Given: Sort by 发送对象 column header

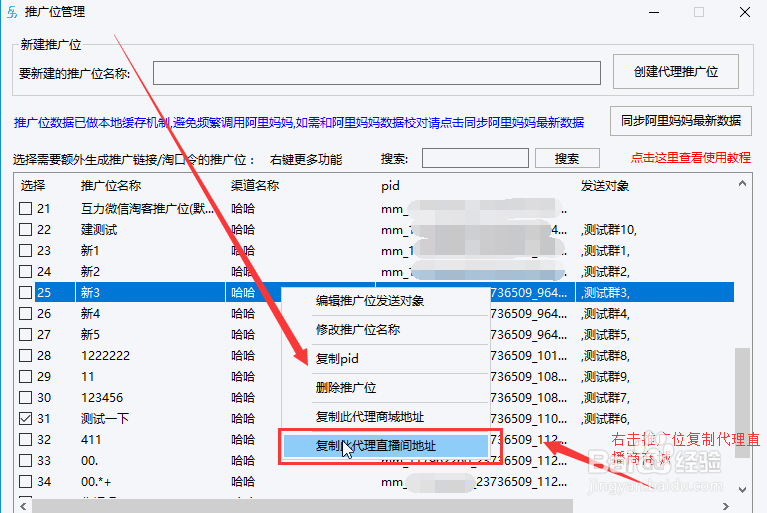Looking at the screenshot, I should (x=605, y=186).
